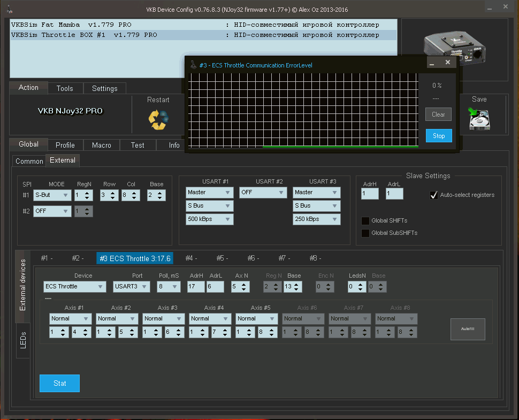Select external device slot #1 tab

pos(47,258)
